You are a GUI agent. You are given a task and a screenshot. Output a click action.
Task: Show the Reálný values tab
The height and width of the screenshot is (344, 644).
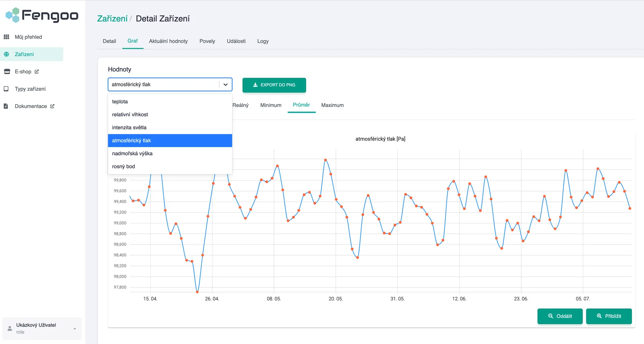(x=240, y=105)
